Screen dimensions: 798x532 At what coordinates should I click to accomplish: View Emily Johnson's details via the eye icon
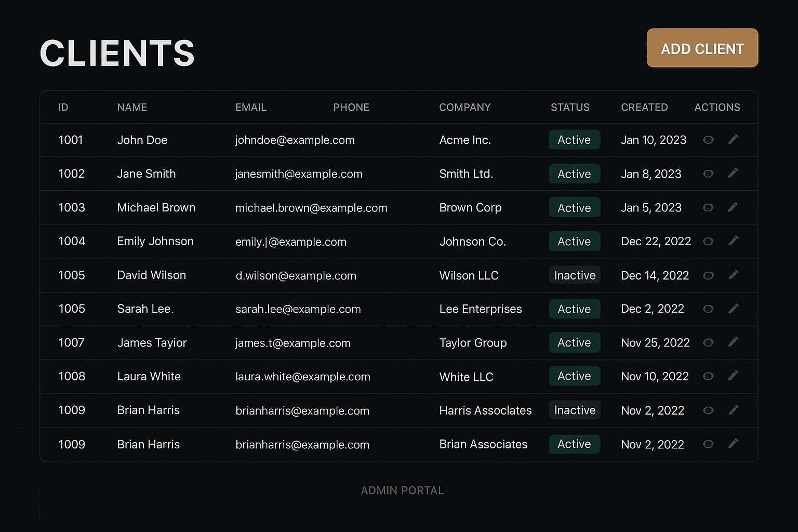click(708, 241)
